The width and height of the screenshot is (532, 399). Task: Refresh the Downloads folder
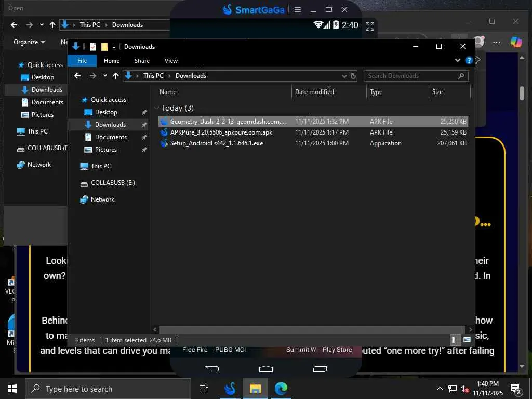tap(353, 76)
